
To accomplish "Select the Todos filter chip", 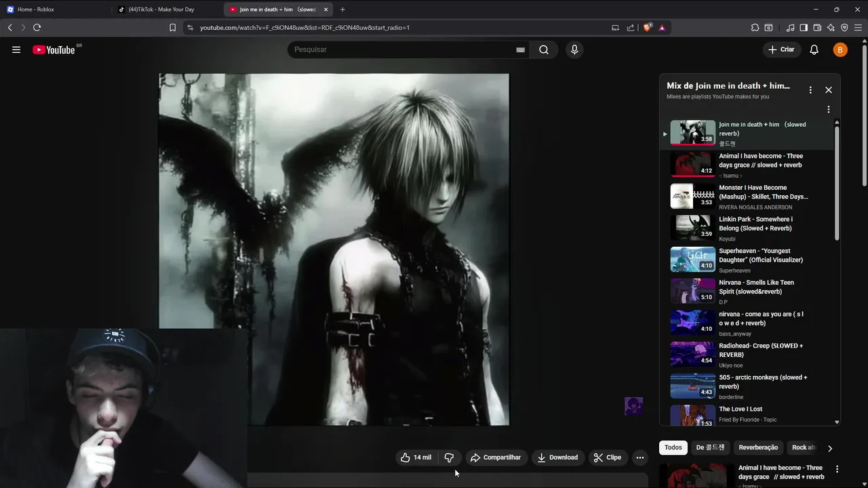I will coord(673,447).
